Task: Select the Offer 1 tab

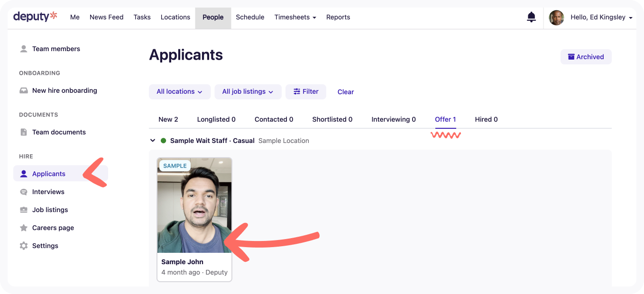Action: 445,119
